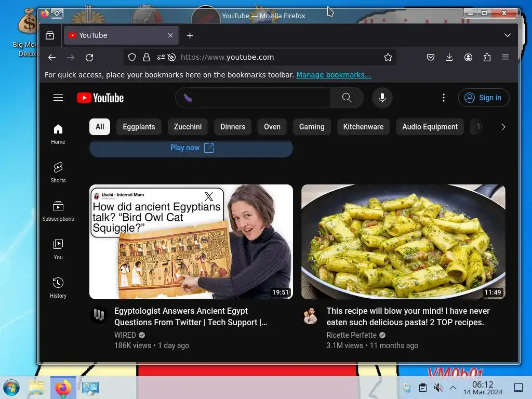Filter by the Audio Equipment chip
532x399 pixels.
click(x=430, y=127)
